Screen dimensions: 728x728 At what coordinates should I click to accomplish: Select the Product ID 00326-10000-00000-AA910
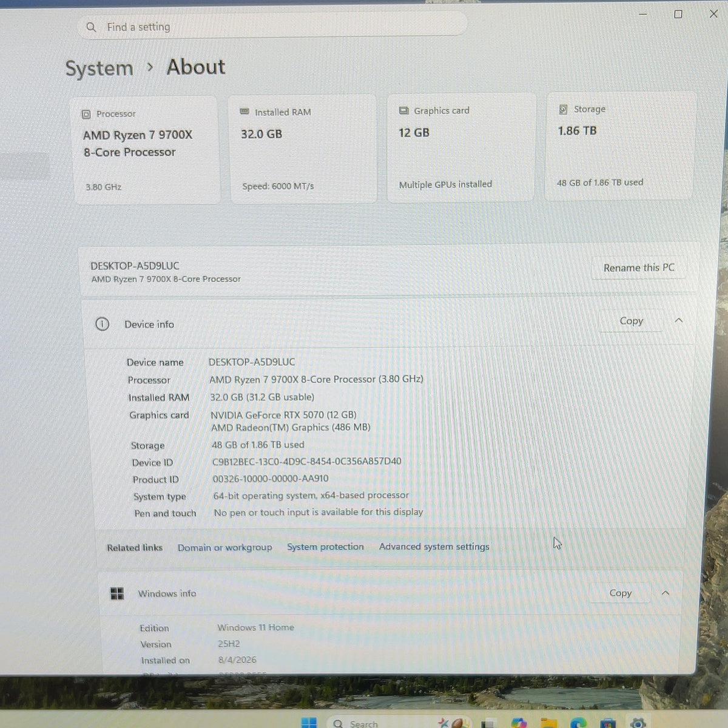coord(271,479)
